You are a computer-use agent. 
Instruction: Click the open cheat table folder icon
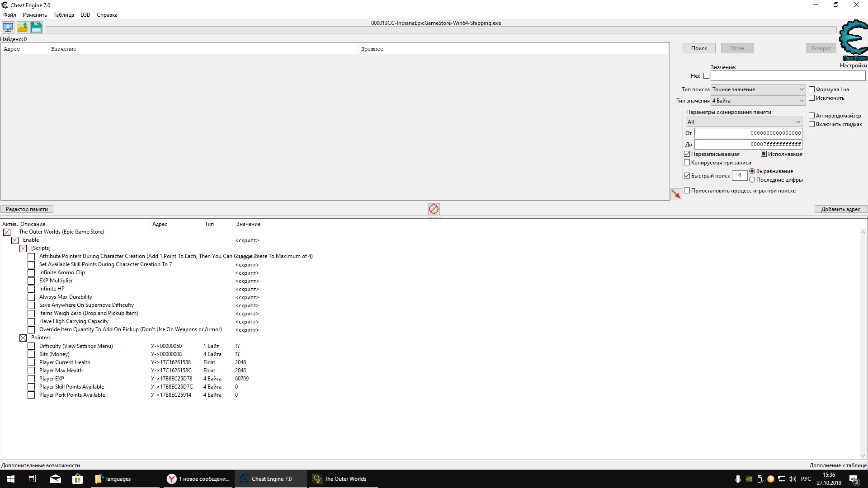point(23,28)
